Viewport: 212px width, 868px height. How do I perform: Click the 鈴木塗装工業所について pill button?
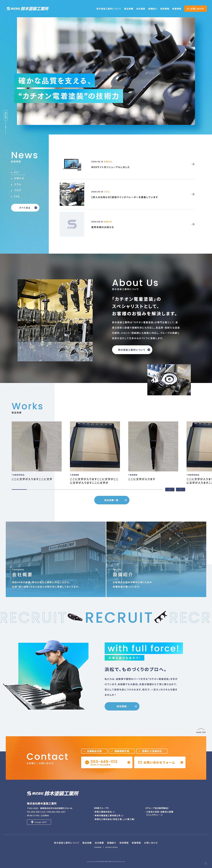[x=132, y=350]
